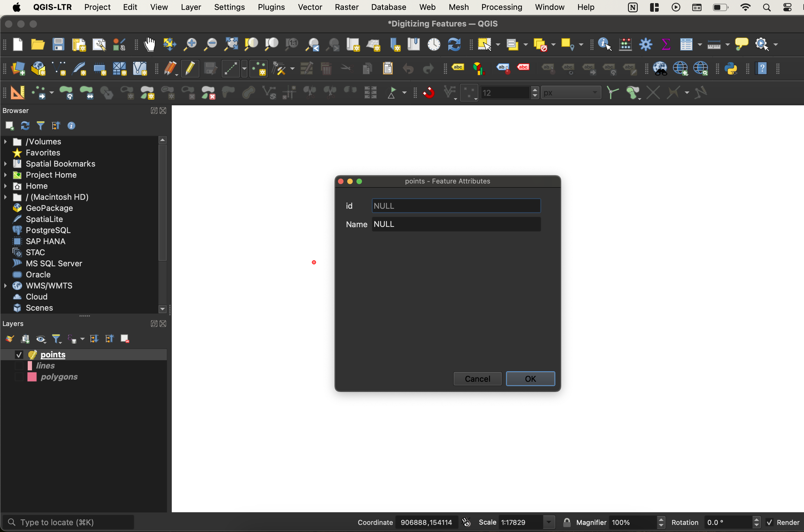Select the Pan Map hand tool
The width and height of the screenshot is (804, 532).
click(x=150, y=44)
